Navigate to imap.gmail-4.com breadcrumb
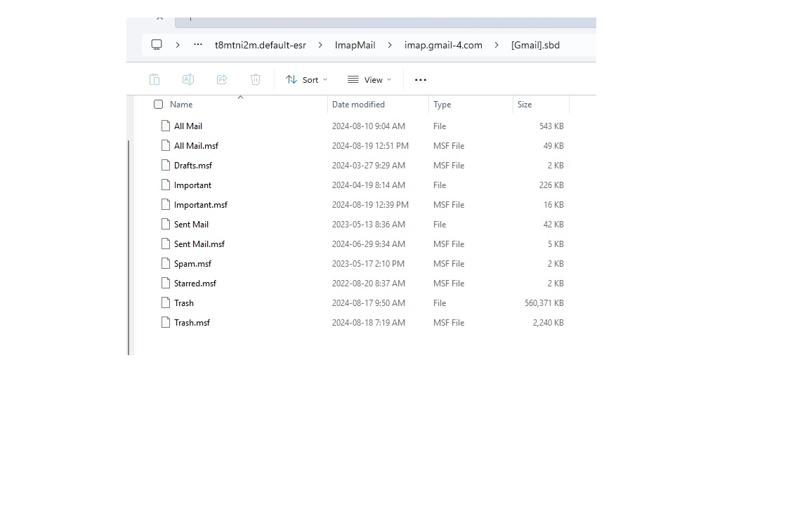809x532 pixels. [x=443, y=45]
